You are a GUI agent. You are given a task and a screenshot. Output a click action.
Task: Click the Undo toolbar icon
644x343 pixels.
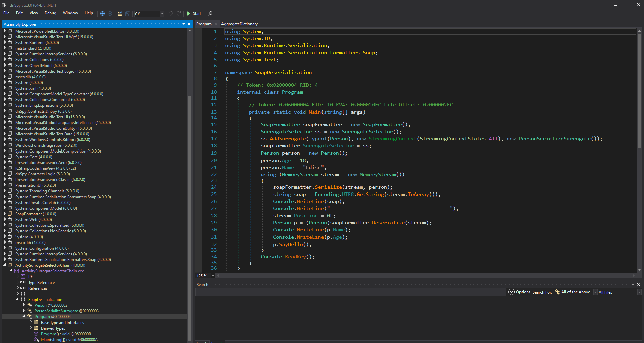[x=171, y=14]
